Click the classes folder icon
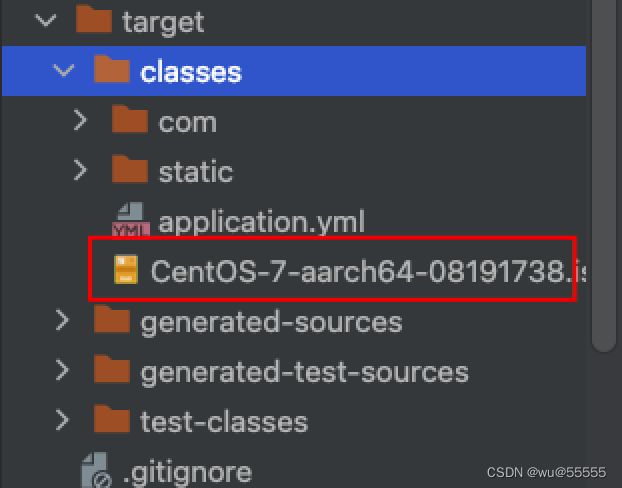Viewport: 622px width, 488px height. [111, 71]
